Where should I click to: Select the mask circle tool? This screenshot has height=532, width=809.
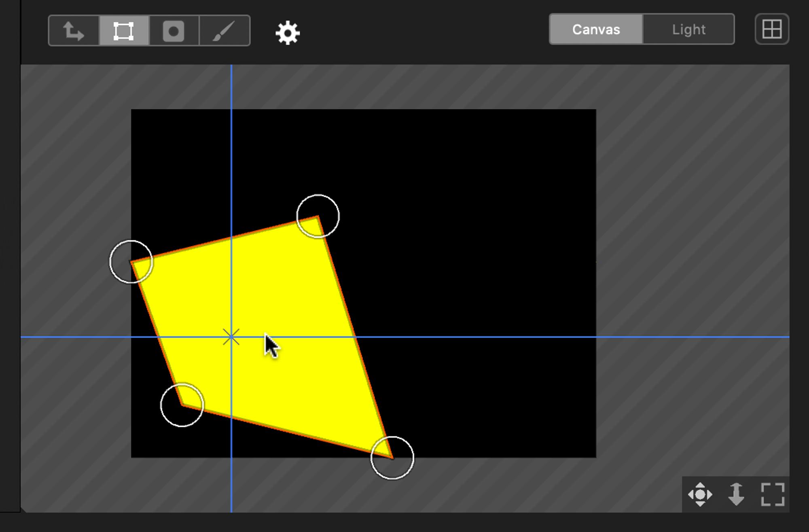click(174, 31)
